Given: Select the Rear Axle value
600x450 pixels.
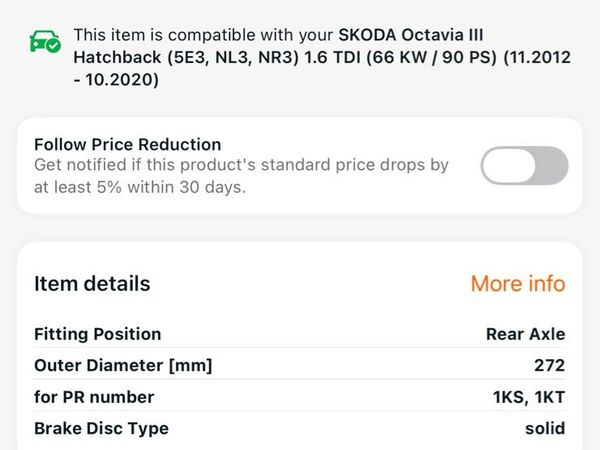Looking at the screenshot, I should point(525,334).
